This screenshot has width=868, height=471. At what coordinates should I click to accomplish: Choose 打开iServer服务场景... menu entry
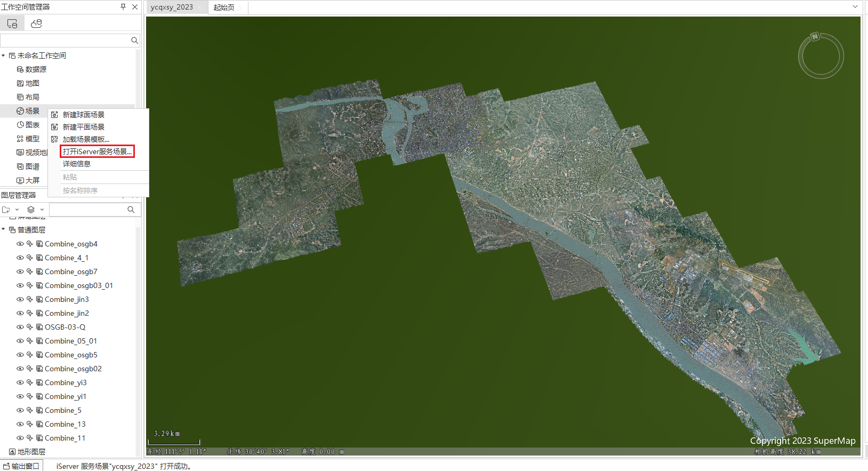click(x=97, y=151)
